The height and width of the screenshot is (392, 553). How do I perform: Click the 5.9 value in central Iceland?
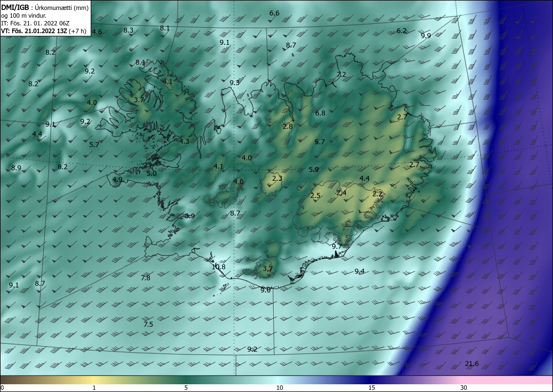tap(314, 170)
